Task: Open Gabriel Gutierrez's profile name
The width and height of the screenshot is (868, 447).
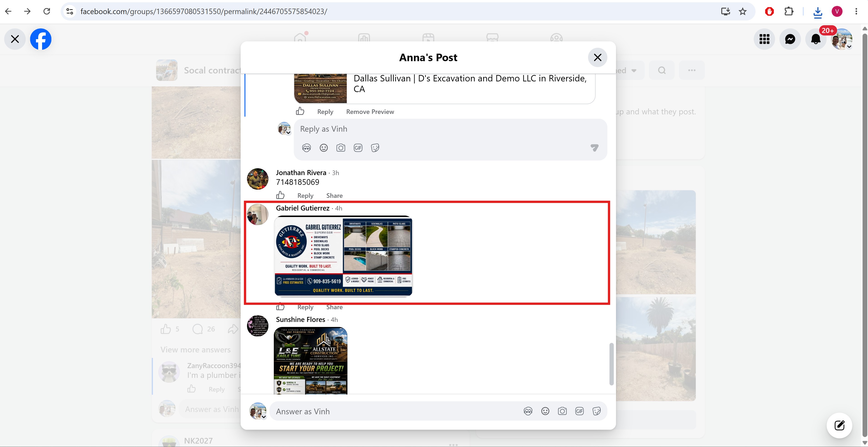Action: (303, 208)
